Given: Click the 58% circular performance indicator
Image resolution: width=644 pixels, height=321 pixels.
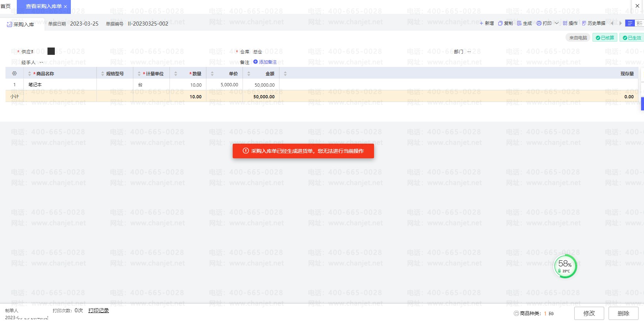Looking at the screenshot, I should pos(565,266).
